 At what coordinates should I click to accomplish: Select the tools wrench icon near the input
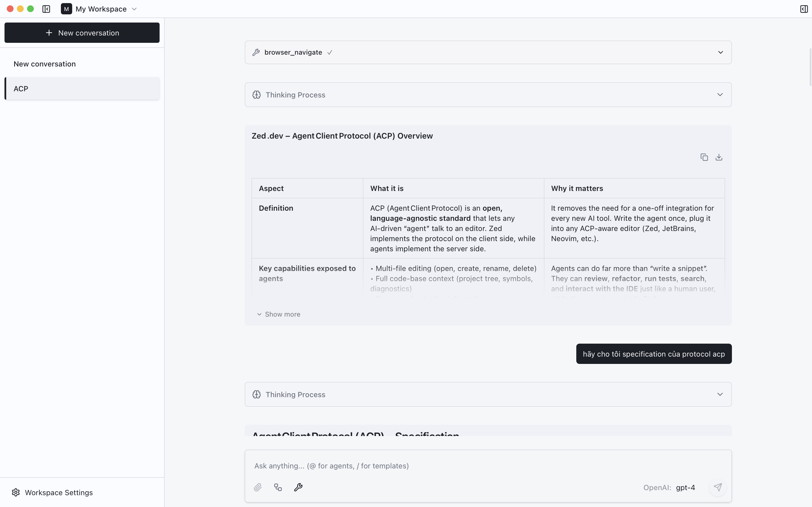click(x=298, y=487)
